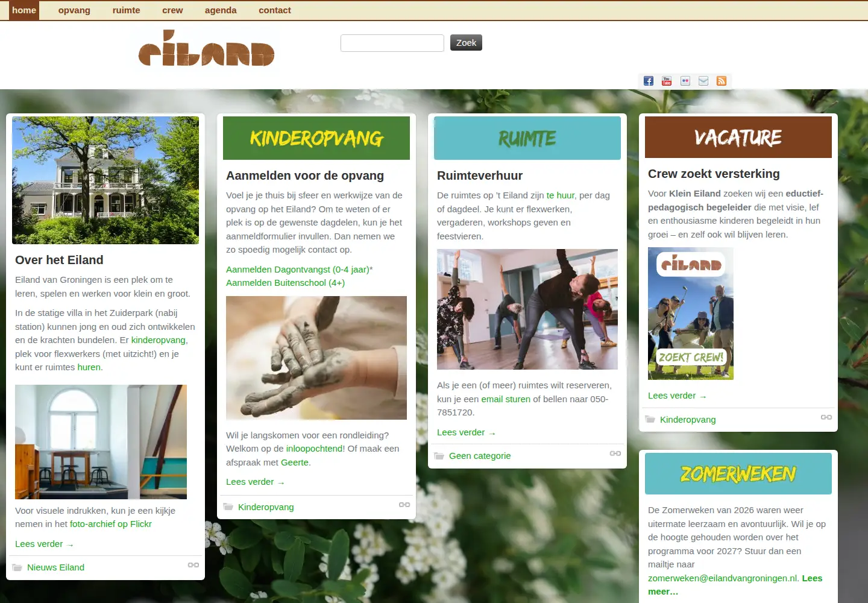Open the ruimte menu item
Image resolution: width=868 pixels, height=603 pixels.
[127, 10]
